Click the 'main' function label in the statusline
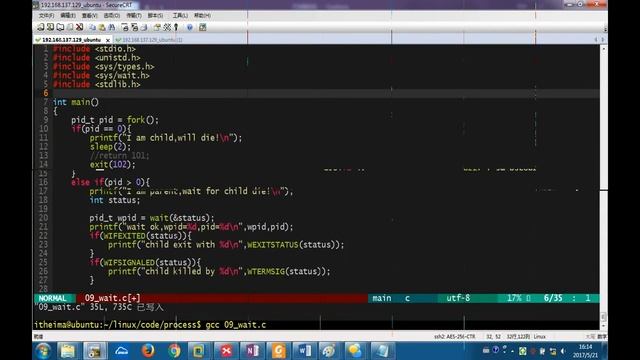 pyautogui.click(x=382, y=298)
